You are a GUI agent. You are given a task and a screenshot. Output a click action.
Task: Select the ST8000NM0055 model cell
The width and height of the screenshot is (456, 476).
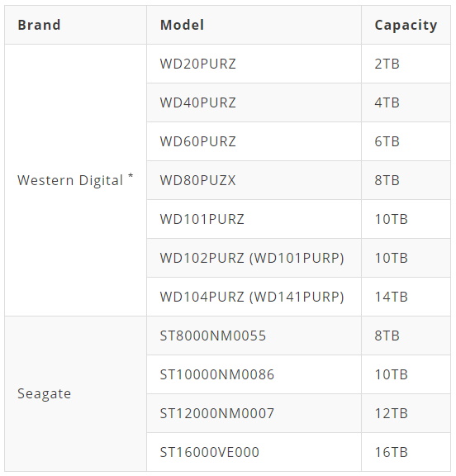tap(254, 336)
